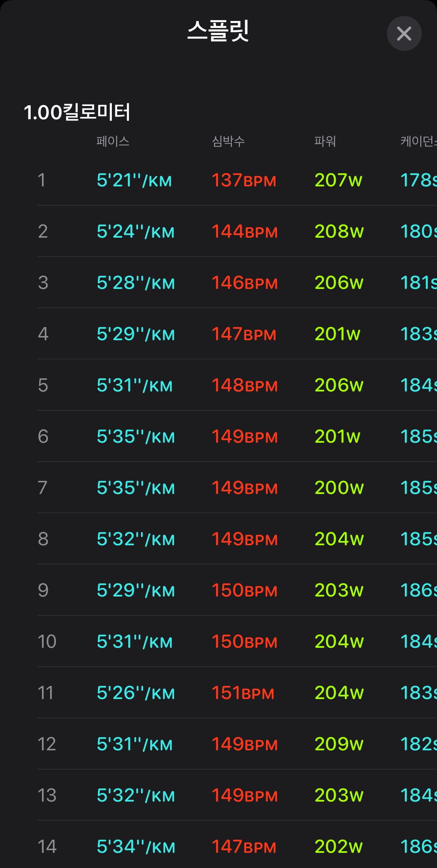Select 149BPM heart rate in split 6
The image size is (437, 868).
[x=245, y=437]
